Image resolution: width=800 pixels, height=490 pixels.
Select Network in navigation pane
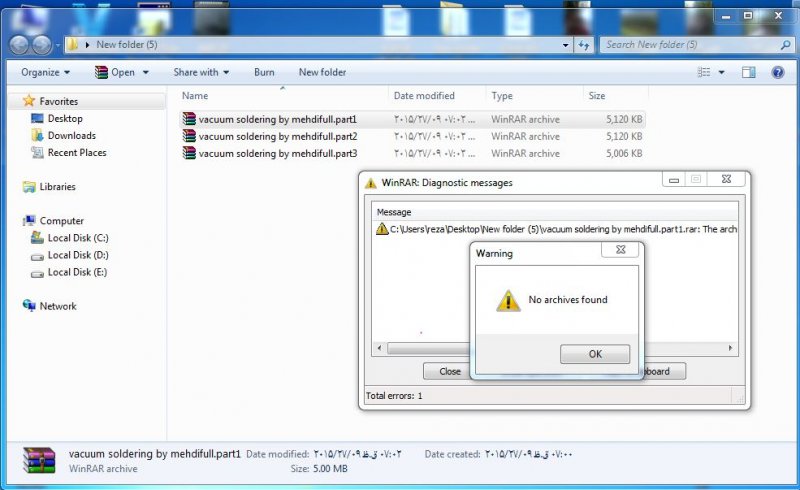click(x=58, y=306)
